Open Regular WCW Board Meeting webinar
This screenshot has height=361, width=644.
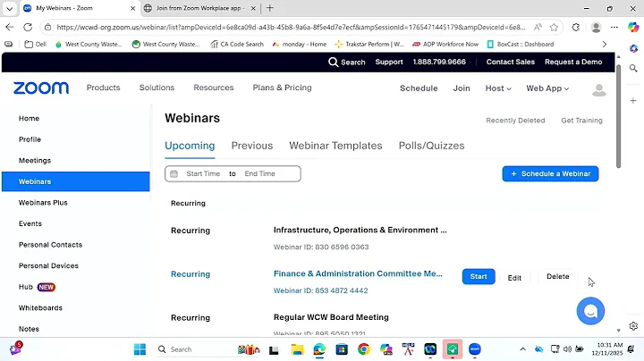tap(331, 317)
